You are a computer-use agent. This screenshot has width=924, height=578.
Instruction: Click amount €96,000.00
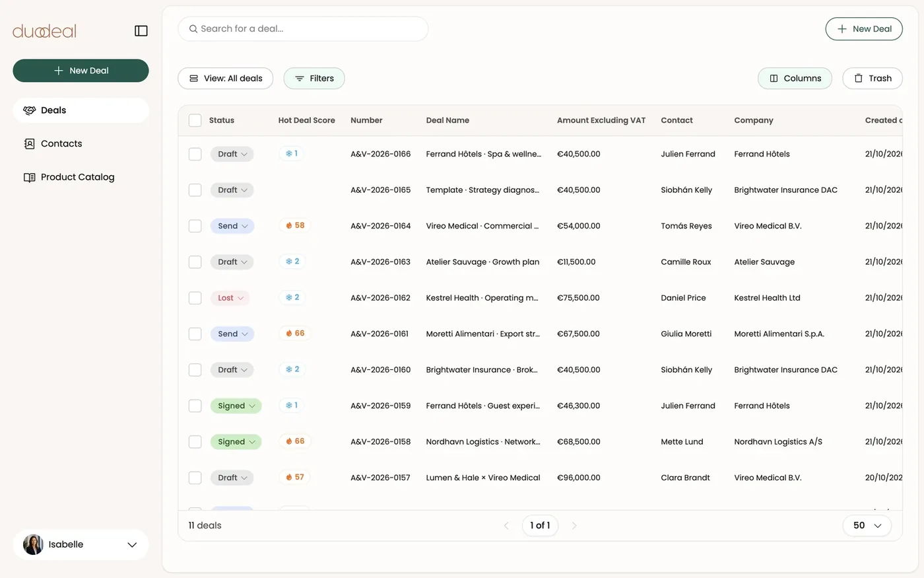(x=579, y=478)
